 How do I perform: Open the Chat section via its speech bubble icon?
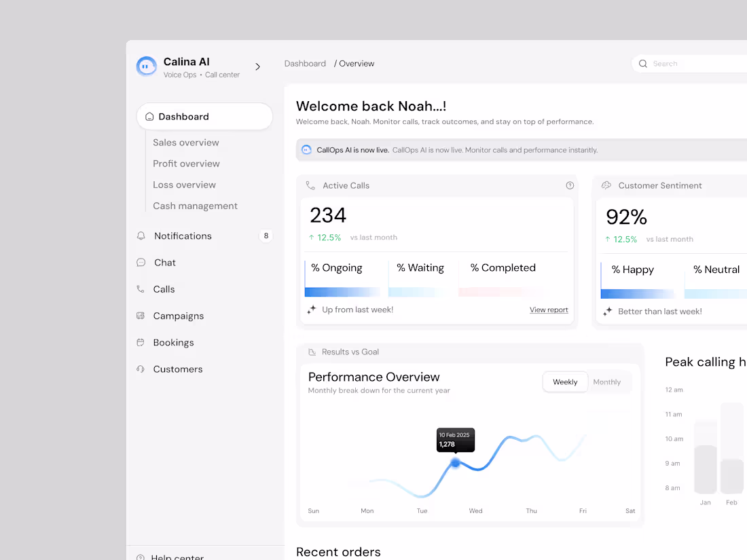141,262
